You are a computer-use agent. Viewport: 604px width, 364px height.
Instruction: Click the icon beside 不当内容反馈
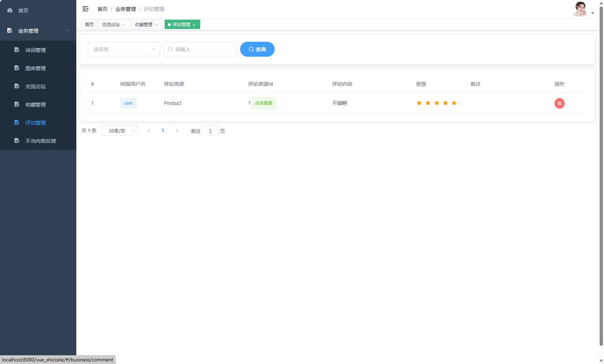[x=17, y=141]
